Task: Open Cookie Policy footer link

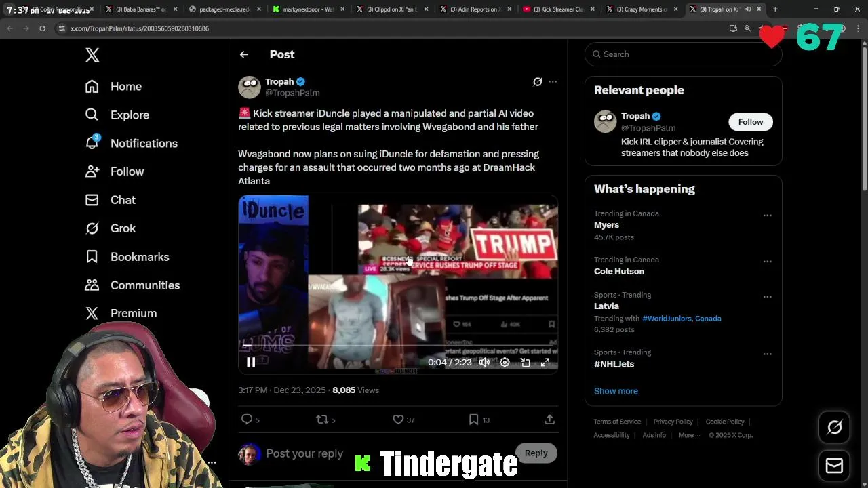Action: [725, 422]
